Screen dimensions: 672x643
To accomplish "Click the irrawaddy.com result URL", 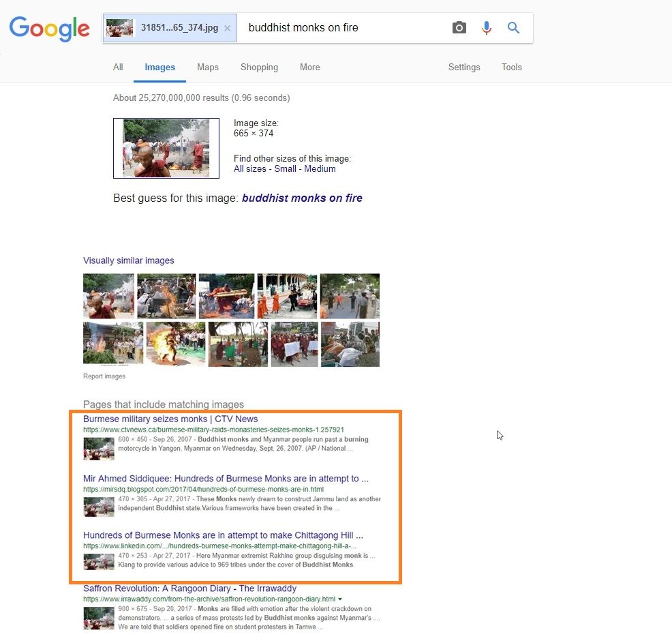I will (x=209, y=599).
